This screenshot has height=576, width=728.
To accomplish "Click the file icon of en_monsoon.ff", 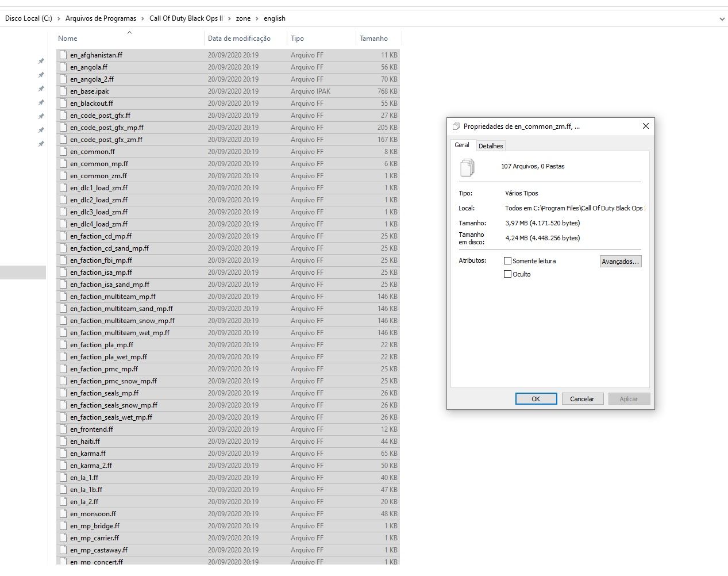I will 63,514.
